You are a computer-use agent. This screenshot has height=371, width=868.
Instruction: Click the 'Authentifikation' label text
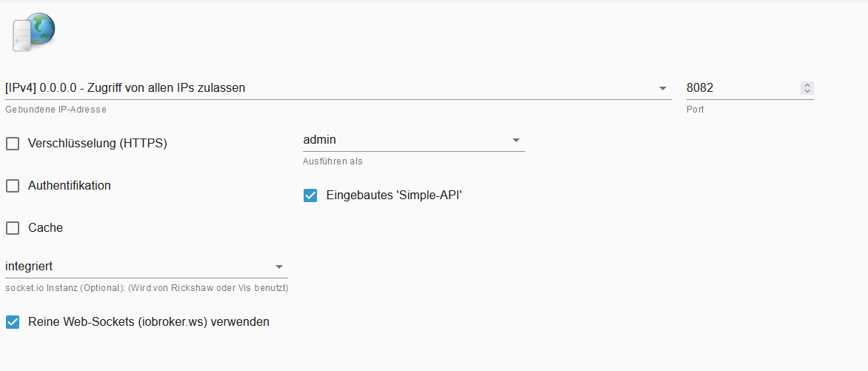[x=69, y=186]
